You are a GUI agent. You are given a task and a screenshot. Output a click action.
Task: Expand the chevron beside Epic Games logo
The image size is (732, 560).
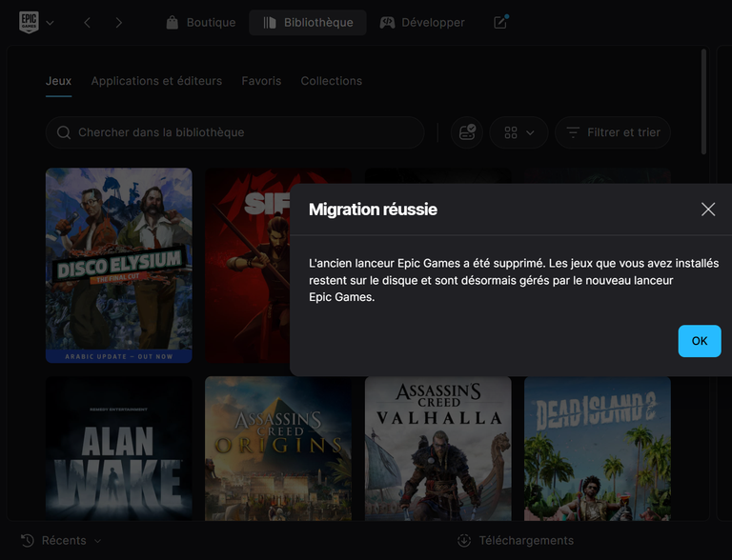[x=50, y=23]
